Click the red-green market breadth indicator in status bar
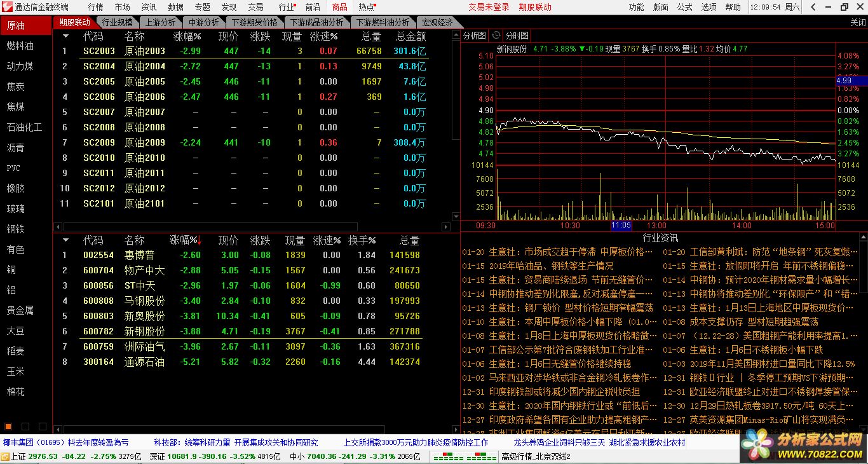 465,456
